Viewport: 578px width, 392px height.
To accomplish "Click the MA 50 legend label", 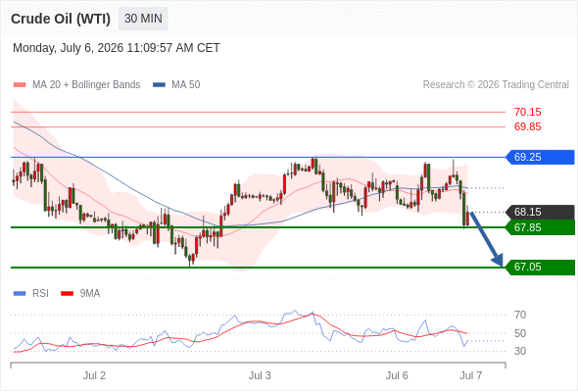I will 186,85.
